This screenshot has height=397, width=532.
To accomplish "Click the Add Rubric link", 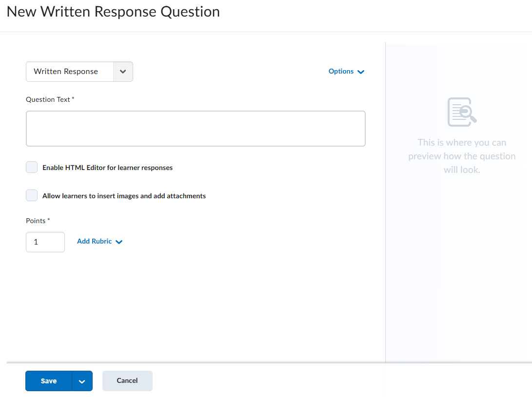I will (94, 241).
